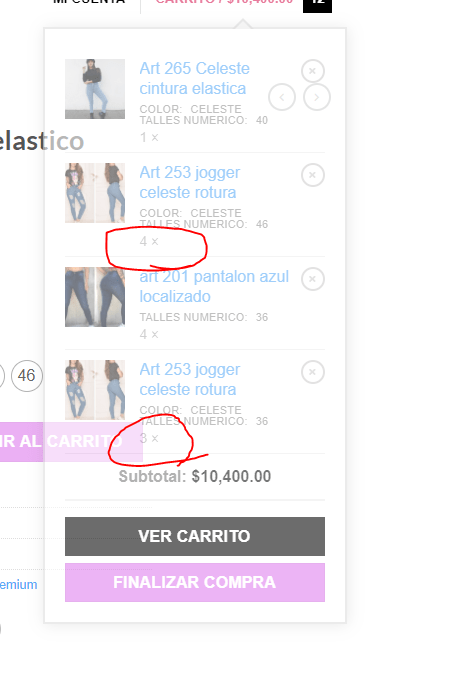Image resolution: width=466 pixels, height=689 pixels.
Task: Open thumbnail of art 201 blue pants
Action: [x=95, y=297]
